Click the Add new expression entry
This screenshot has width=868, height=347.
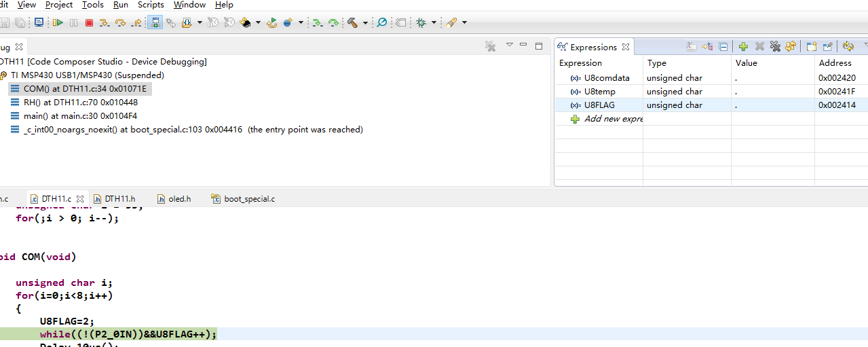coord(606,119)
